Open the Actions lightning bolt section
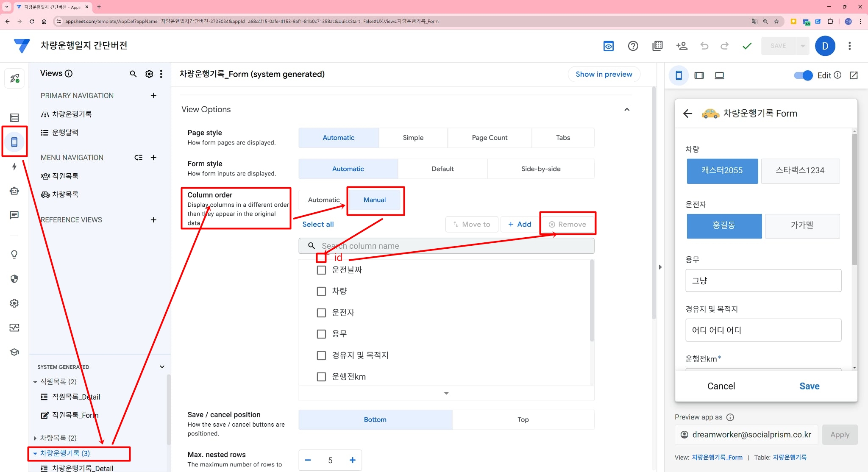Screen dimensions: 868x472 point(14,167)
